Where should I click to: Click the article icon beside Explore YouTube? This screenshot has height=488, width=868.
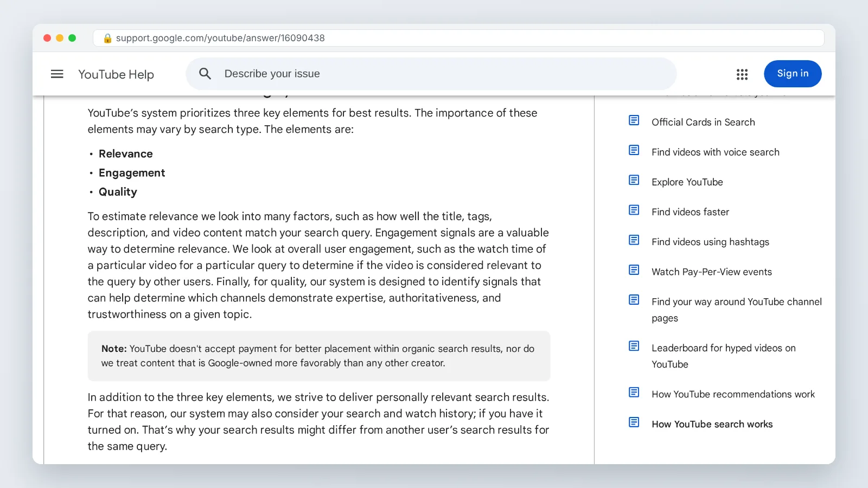[x=634, y=180]
